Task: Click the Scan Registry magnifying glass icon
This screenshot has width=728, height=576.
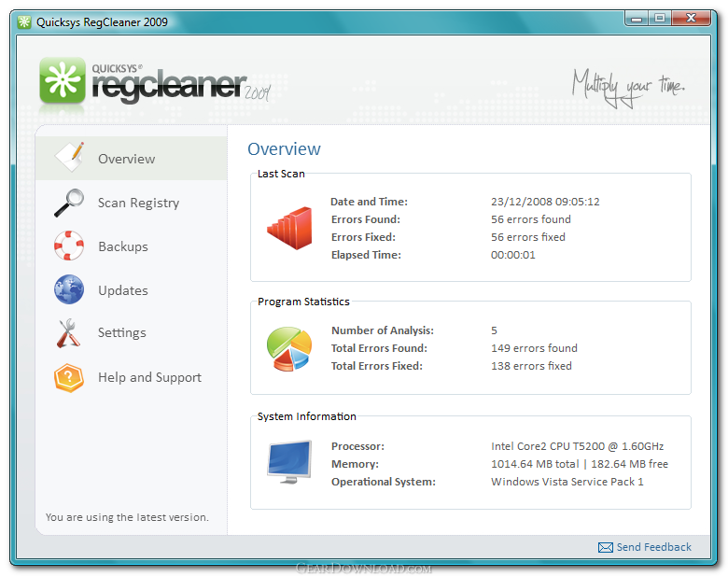Action: coord(69,203)
